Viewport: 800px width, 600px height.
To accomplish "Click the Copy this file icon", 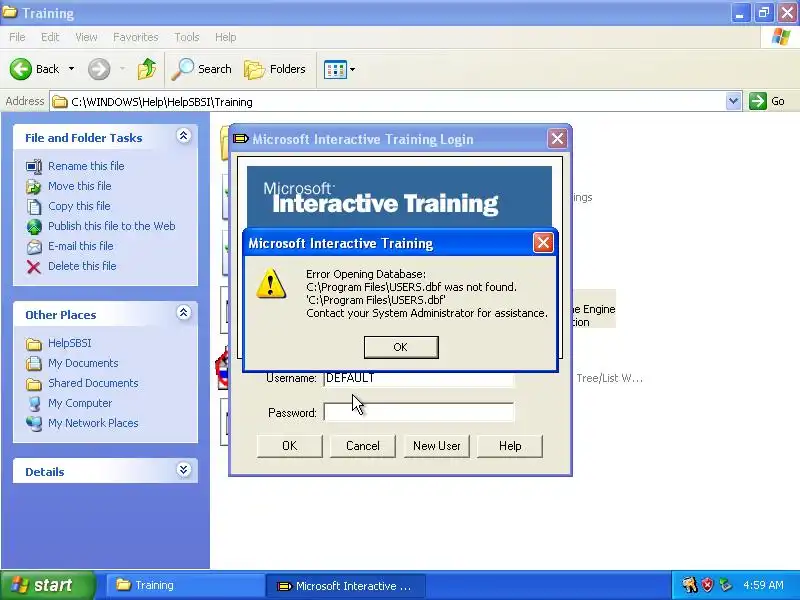I will coord(34,207).
